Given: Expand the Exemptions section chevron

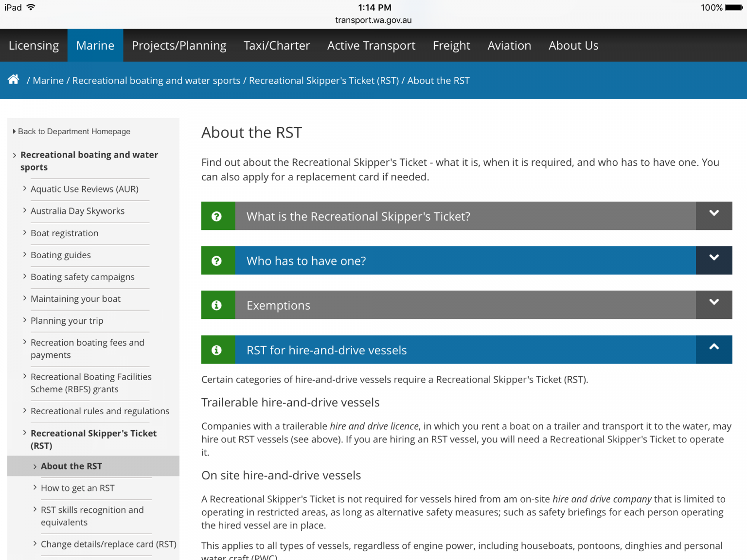Looking at the screenshot, I should pyautogui.click(x=713, y=302).
